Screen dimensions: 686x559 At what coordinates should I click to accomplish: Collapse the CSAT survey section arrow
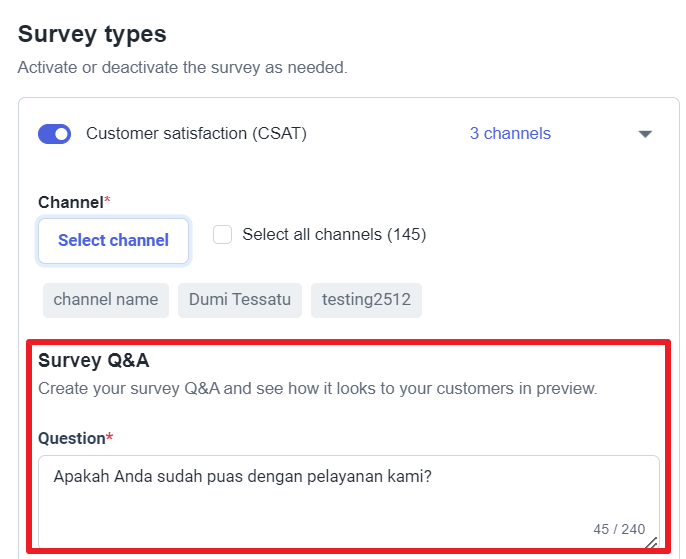pyautogui.click(x=645, y=134)
